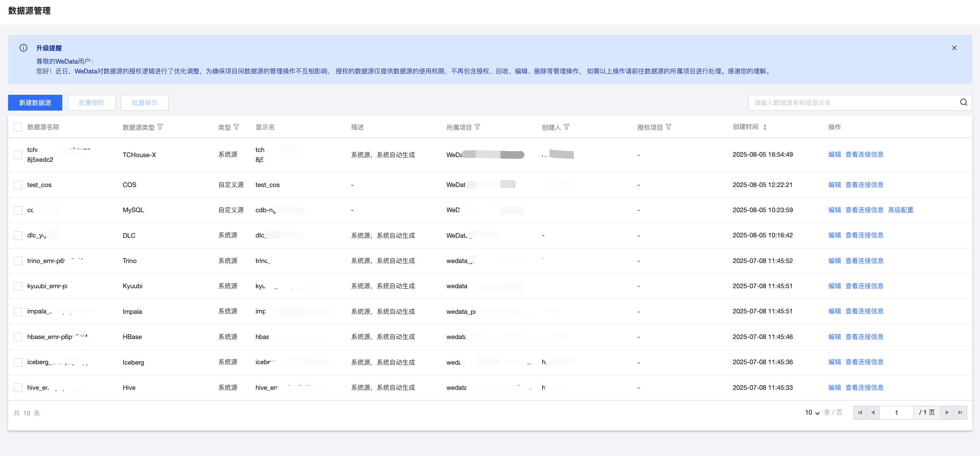The height and width of the screenshot is (456, 980).
Task: Select the test_cos row checkbox
Action: [x=18, y=185]
